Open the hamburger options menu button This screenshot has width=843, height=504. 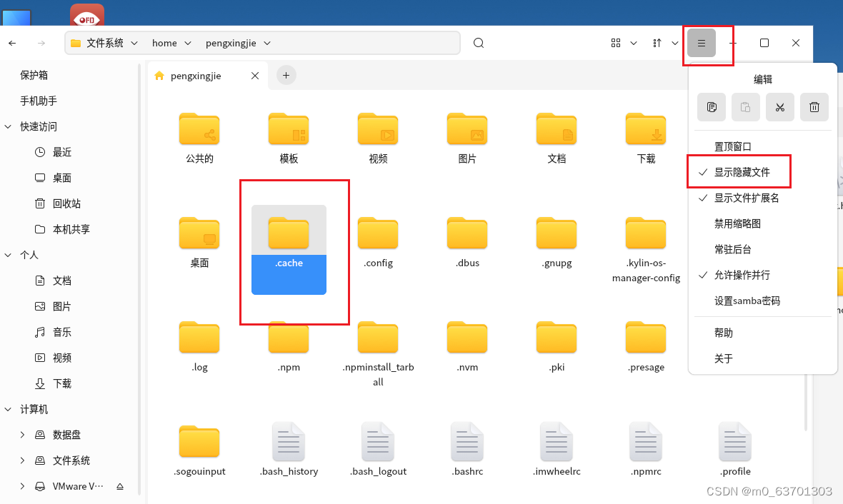pyautogui.click(x=701, y=43)
